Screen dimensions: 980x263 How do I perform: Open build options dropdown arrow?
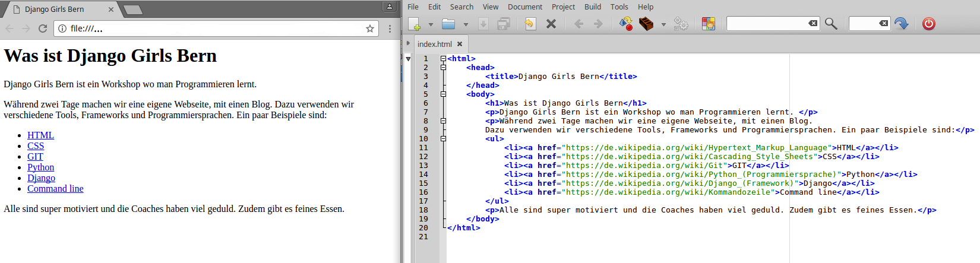pos(663,24)
